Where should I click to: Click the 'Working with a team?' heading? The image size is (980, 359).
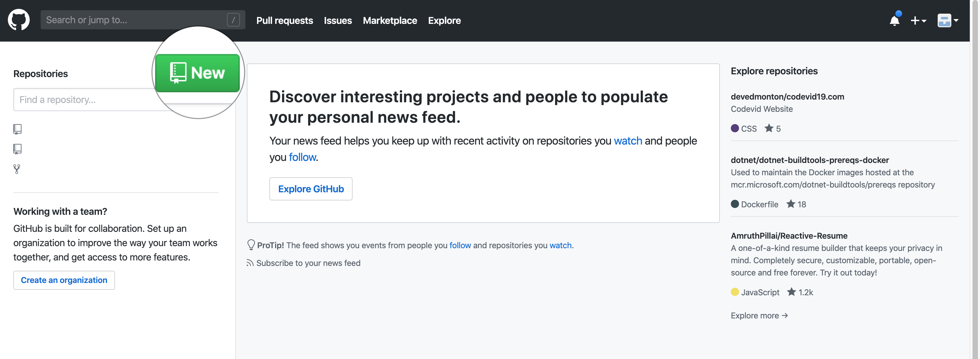coord(60,211)
